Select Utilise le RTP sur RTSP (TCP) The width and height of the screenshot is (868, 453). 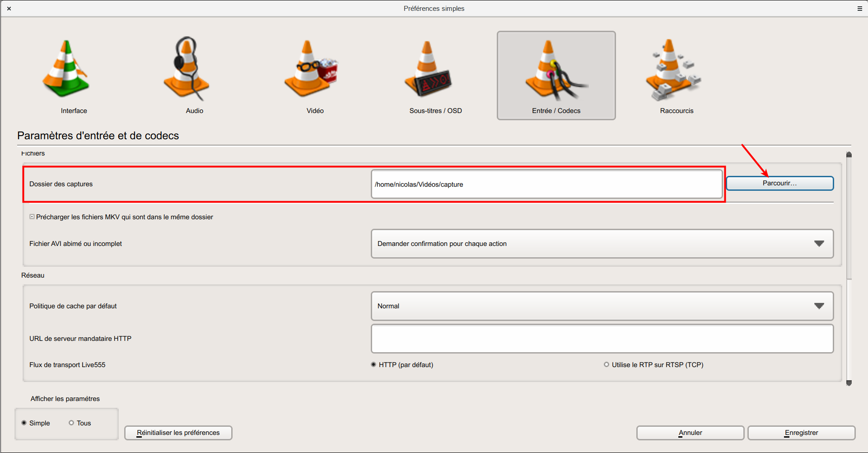(607, 364)
